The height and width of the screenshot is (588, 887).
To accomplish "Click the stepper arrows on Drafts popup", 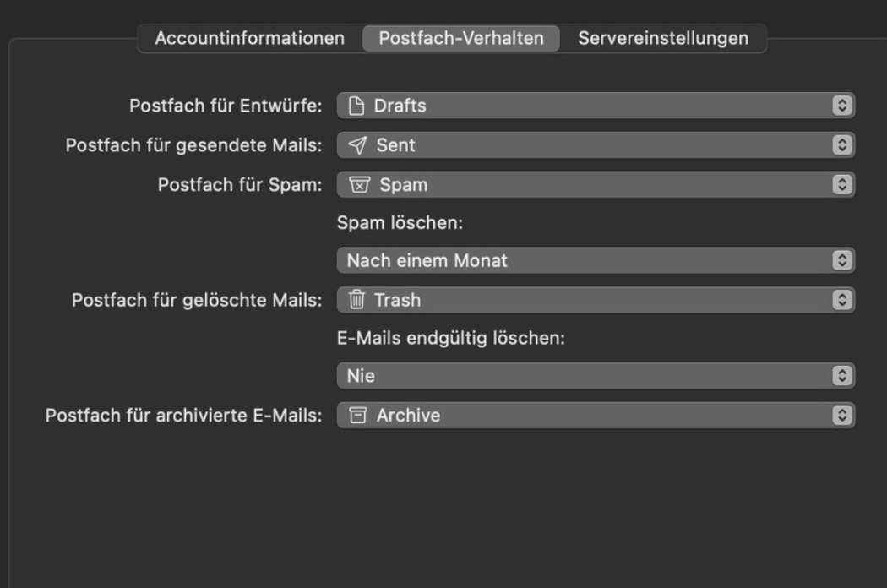I will point(840,106).
